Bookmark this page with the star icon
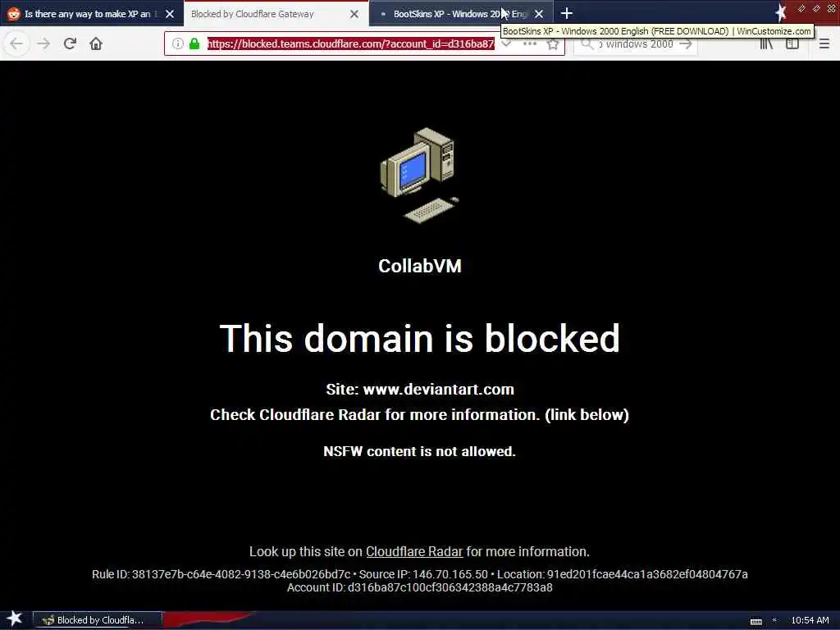The width and height of the screenshot is (840, 630). point(552,44)
